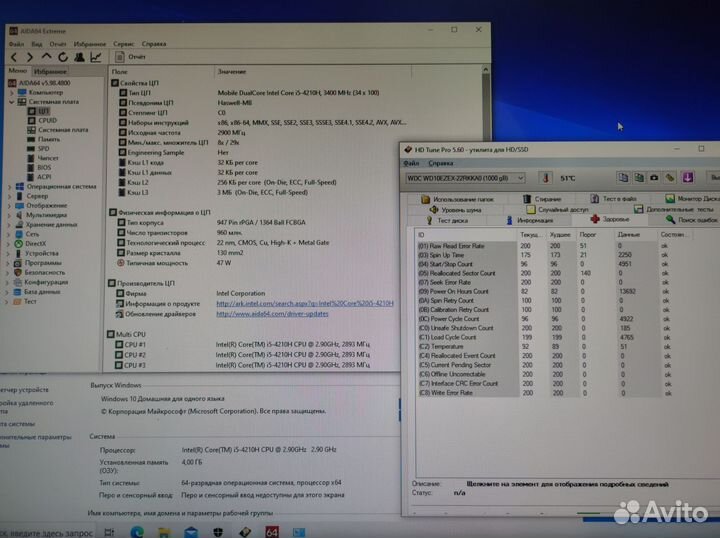720x538 pixels.
Task: Switch to HD Tune Информация tab
Action: pyautogui.click(x=529, y=220)
